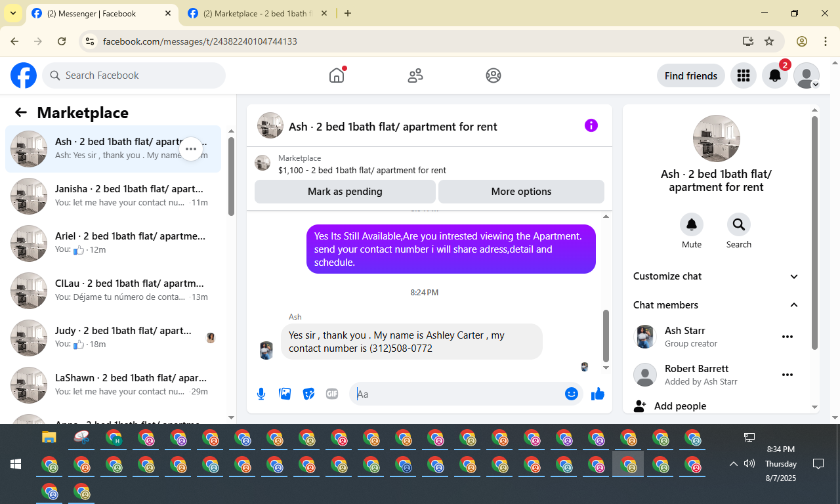Open a new browser tab

click(348, 14)
